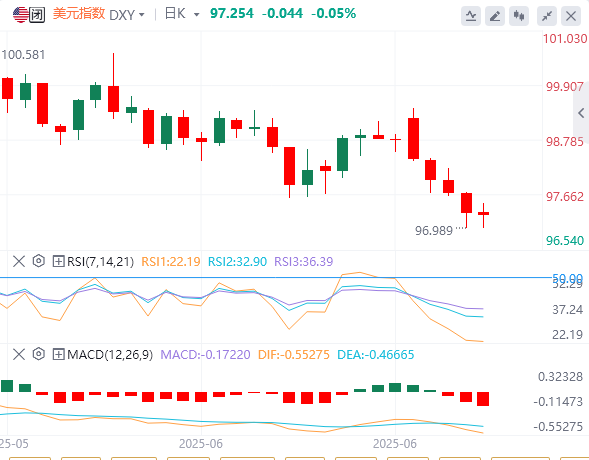Viewport: 589px width, 460px height.
Task: Click the shrink chart arrows icon
Action: (x=547, y=16)
